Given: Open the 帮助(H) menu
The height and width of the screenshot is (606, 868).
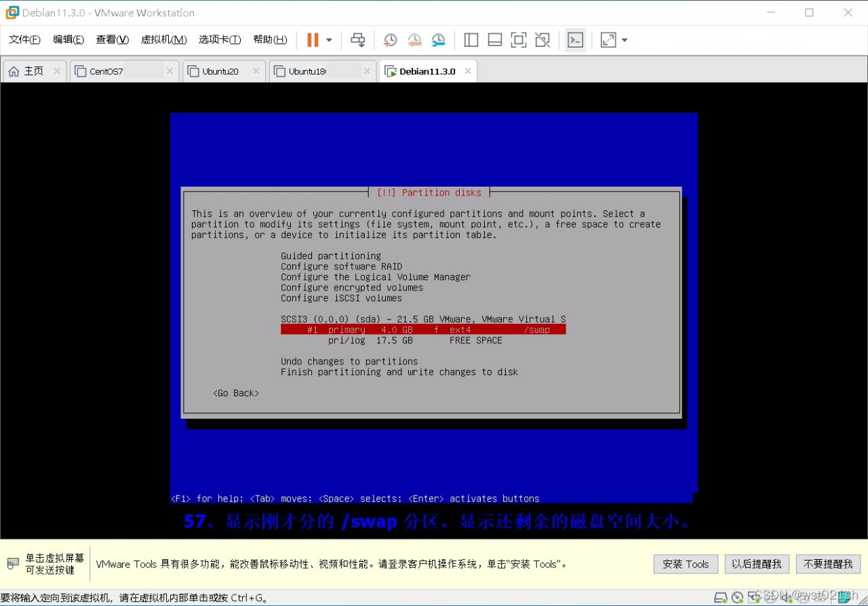Looking at the screenshot, I should (270, 39).
